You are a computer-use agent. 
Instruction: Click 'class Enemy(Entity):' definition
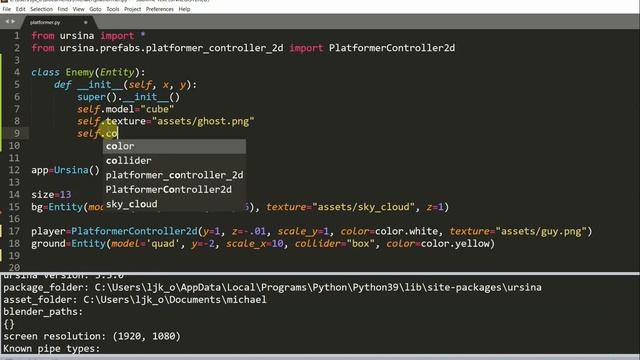[88, 73]
